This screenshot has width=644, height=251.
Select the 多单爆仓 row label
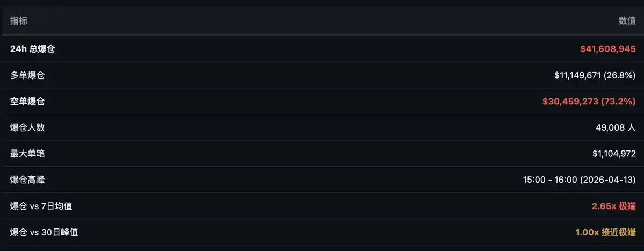27,75
